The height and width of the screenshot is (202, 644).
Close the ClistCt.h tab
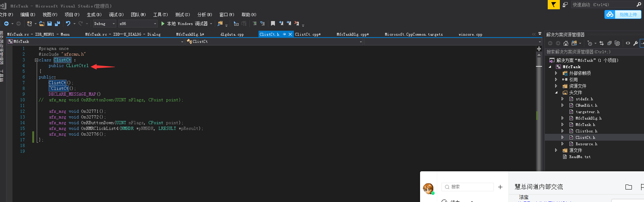click(x=290, y=34)
